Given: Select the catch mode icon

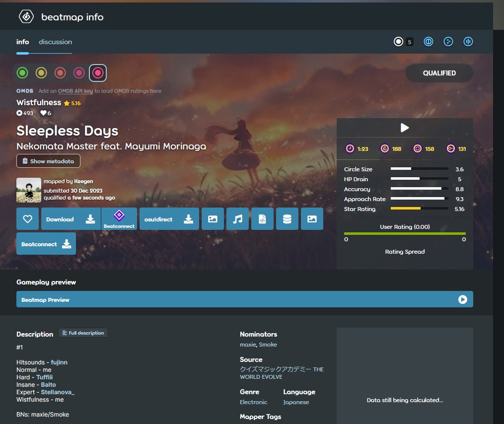Looking at the screenshot, I should coord(448,42).
